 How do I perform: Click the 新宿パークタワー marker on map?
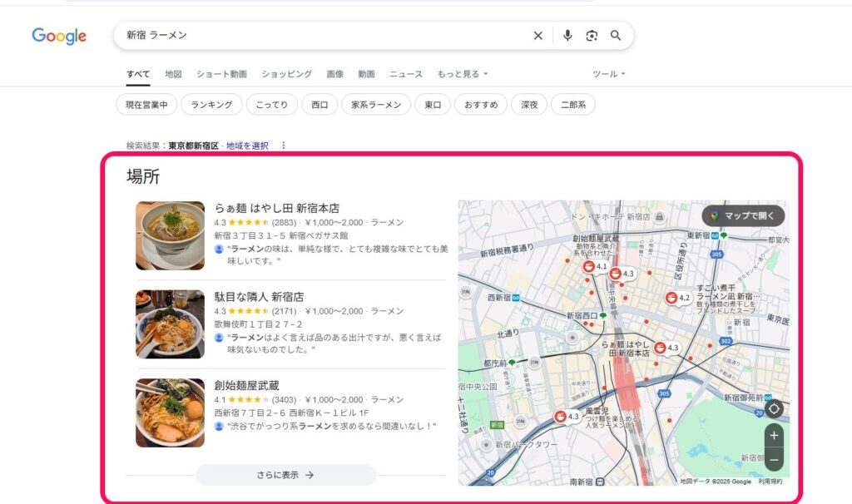(x=486, y=445)
